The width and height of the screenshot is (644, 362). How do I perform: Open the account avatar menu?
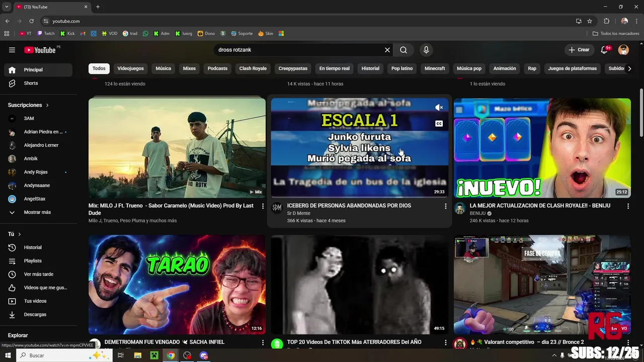pyautogui.click(x=623, y=50)
